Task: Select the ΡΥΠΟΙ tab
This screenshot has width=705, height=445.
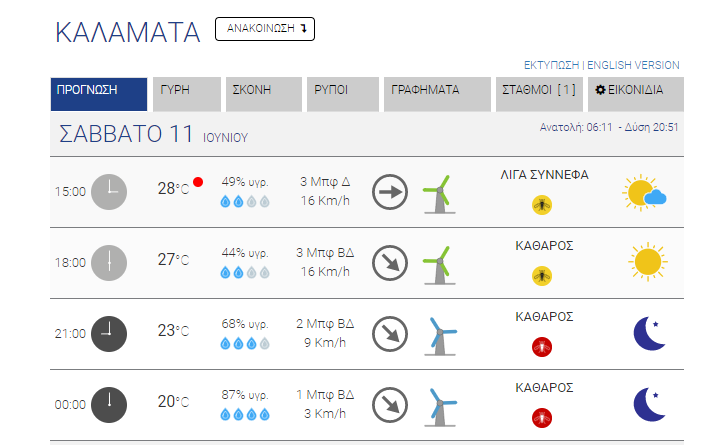Action: pos(343,94)
